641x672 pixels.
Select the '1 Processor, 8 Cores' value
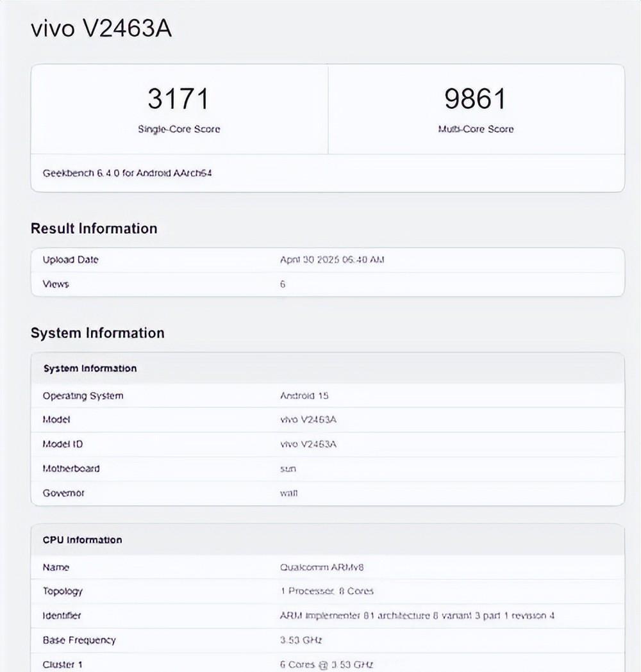[327, 591]
